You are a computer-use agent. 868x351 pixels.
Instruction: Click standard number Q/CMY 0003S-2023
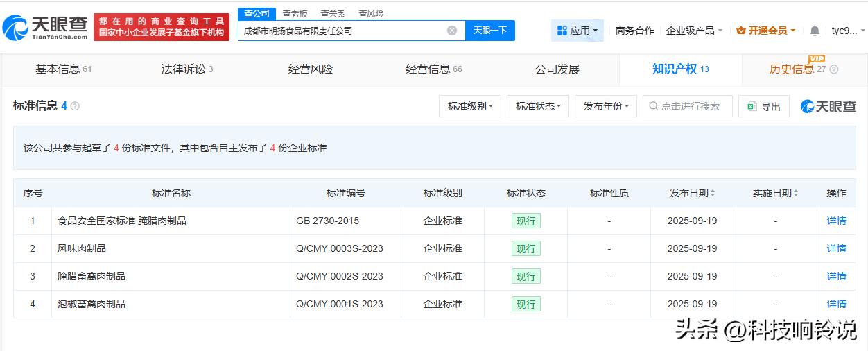(340, 248)
